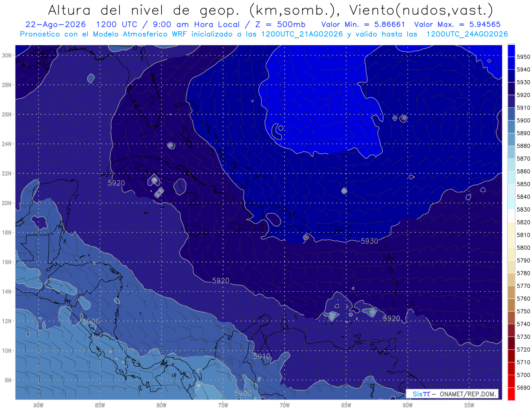The height and width of the screenshot is (411, 532).
Task: Click the 18N latitude label
Action: point(7,233)
